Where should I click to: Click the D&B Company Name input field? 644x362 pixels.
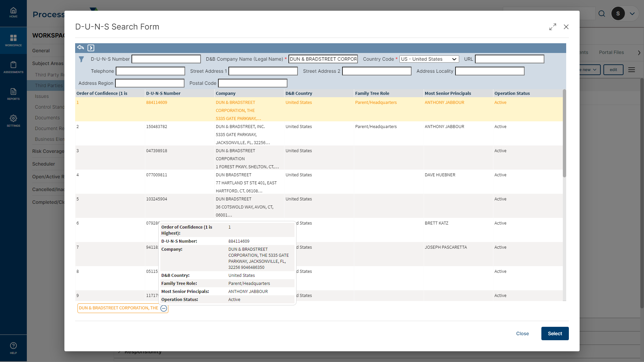click(323, 59)
